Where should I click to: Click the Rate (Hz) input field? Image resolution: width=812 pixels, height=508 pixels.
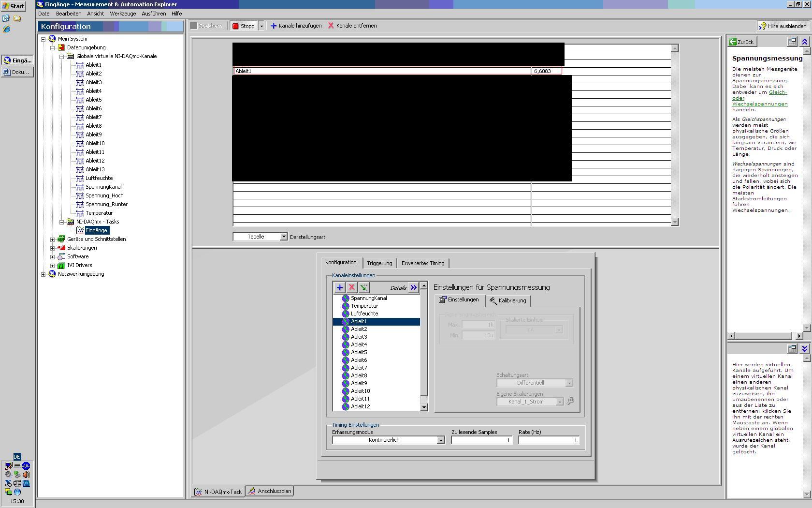point(549,440)
